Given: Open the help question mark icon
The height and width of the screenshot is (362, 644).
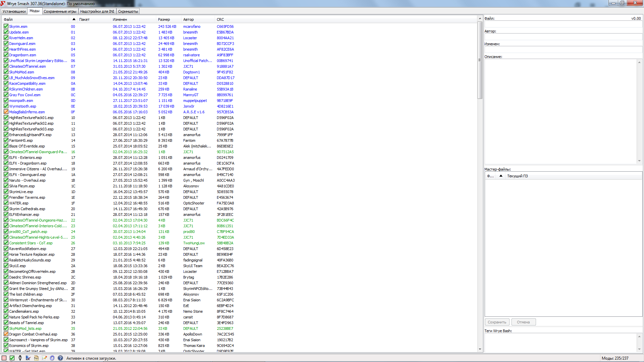Looking at the screenshot, I should (60, 358).
